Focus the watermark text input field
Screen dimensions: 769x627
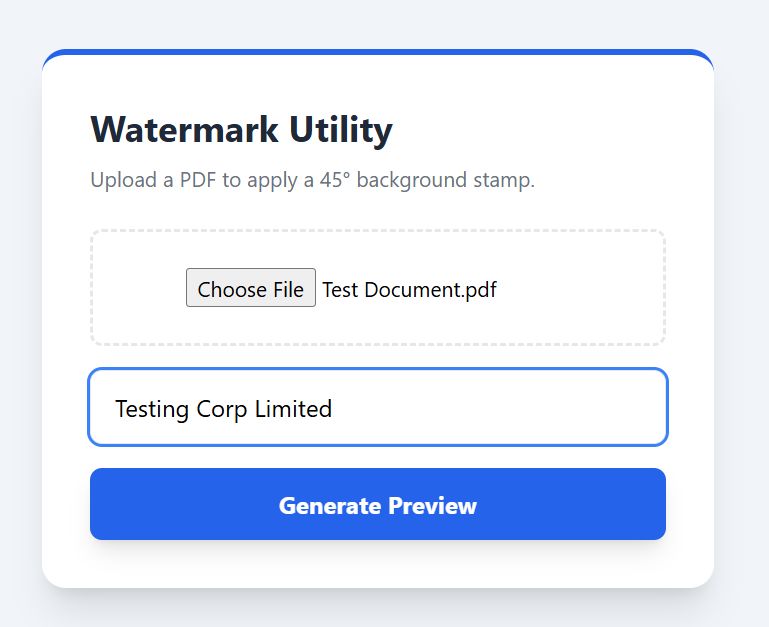378,407
